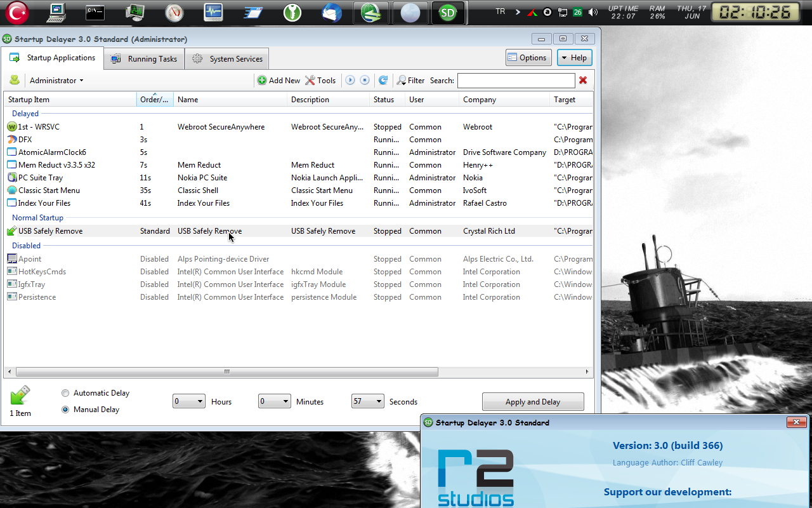Click the Alps Pointing-device Driver name cell
The width and height of the screenshot is (812, 508).
pyautogui.click(x=223, y=259)
